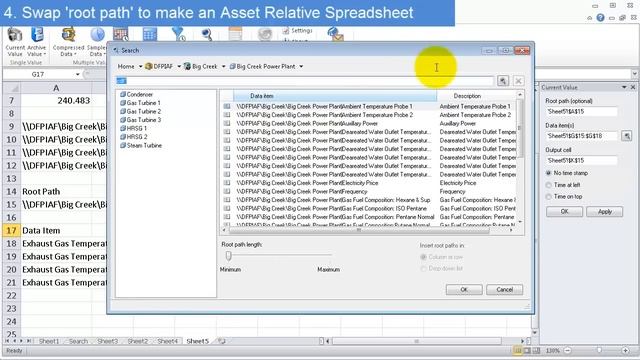The width and height of the screenshot is (640, 360).
Task: Switch to Sheet2 tab
Action: click(138, 341)
